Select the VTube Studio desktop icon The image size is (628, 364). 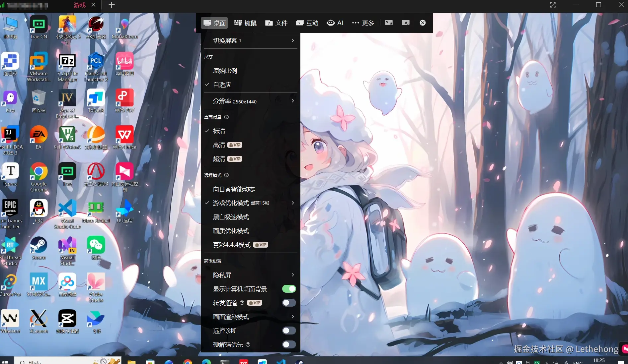pyautogui.click(x=96, y=288)
